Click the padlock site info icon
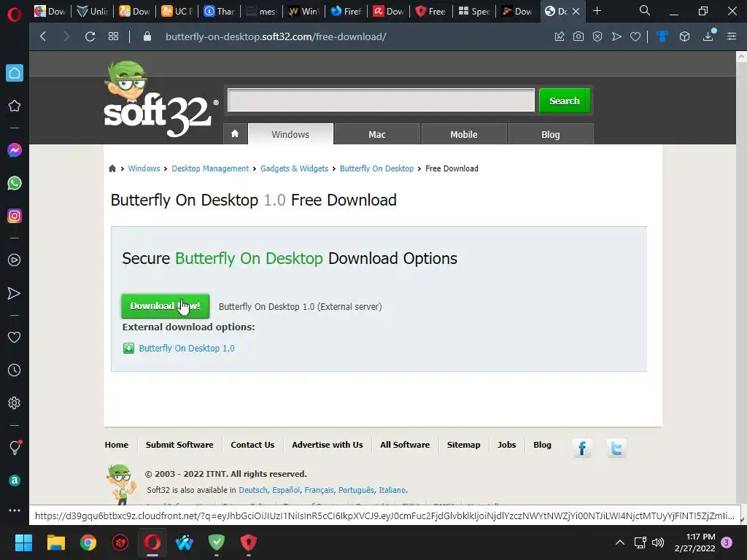Viewport: 747px width, 560px height. pos(147,36)
